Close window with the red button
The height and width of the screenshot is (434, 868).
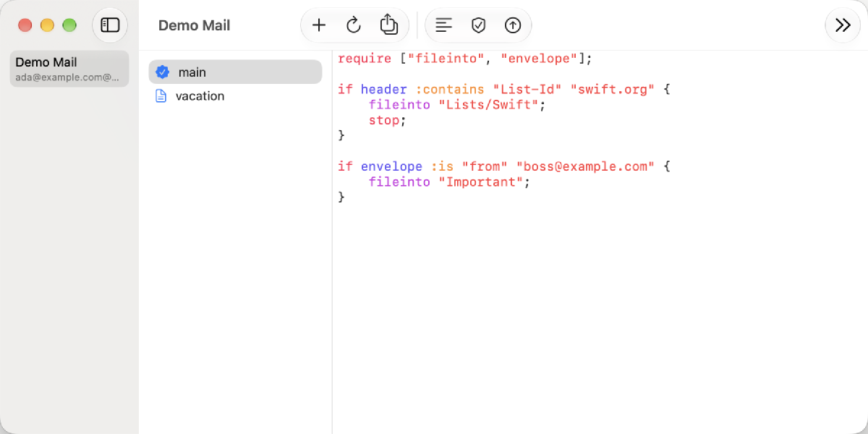coord(25,25)
